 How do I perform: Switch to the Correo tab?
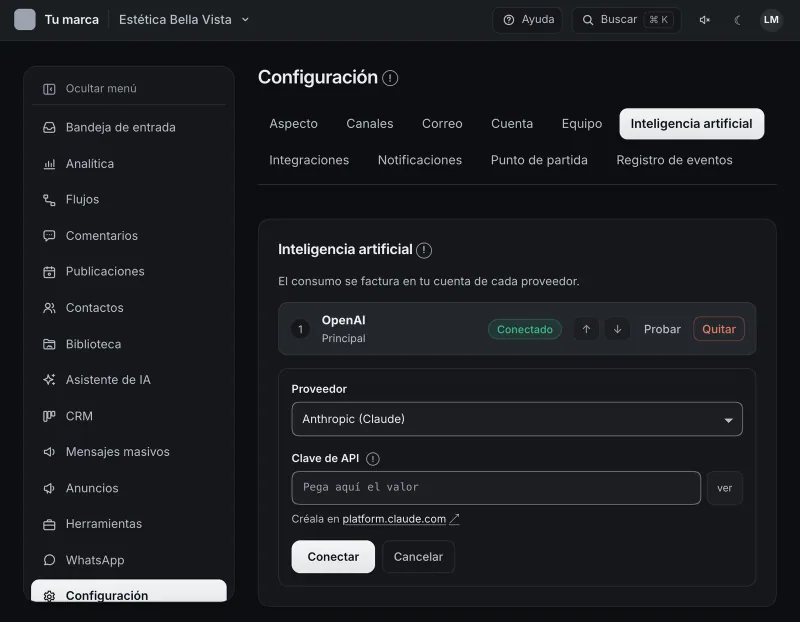tap(442, 124)
